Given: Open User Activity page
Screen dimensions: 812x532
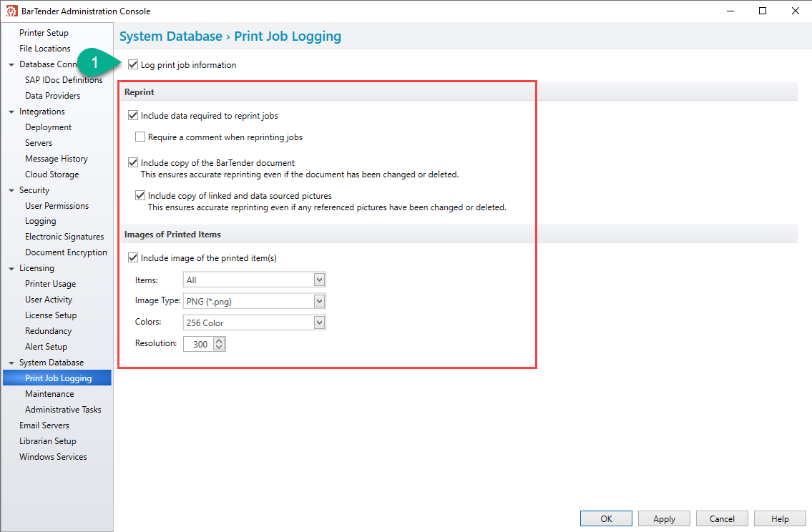Looking at the screenshot, I should [49, 299].
